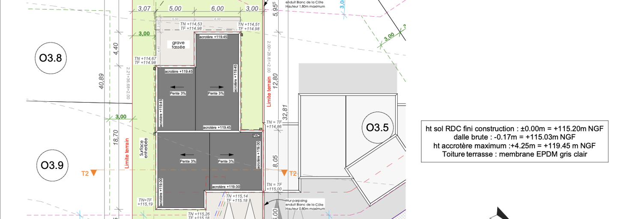The image size is (644, 219).
Task: Select the 'TN = TF +114,86' level note
Action: click(274, 124)
